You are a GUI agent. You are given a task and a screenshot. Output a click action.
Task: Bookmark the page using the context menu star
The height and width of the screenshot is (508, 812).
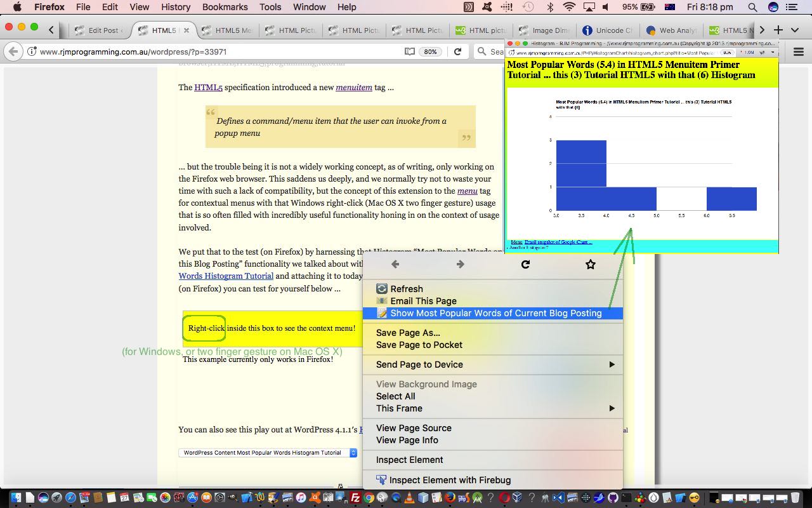point(591,264)
